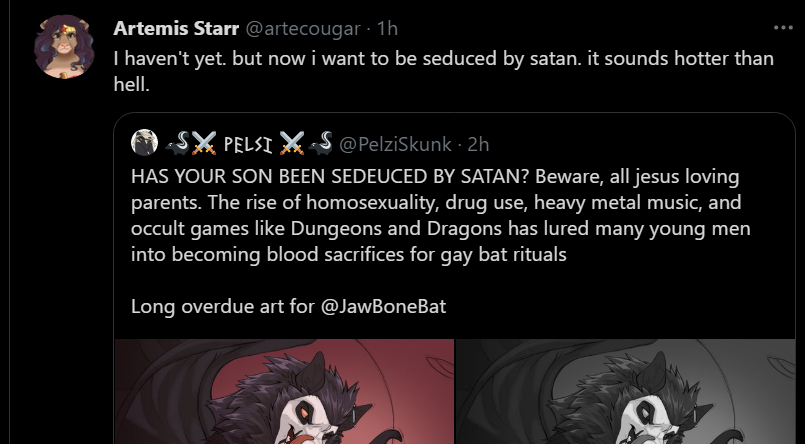Click the PELSI display name in quote
This screenshot has height=444, width=805.
coord(248,144)
